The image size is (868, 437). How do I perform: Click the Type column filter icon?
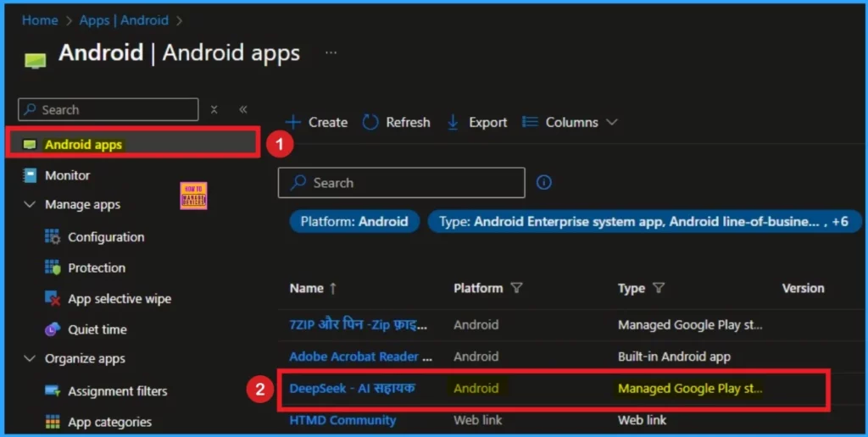[658, 288]
